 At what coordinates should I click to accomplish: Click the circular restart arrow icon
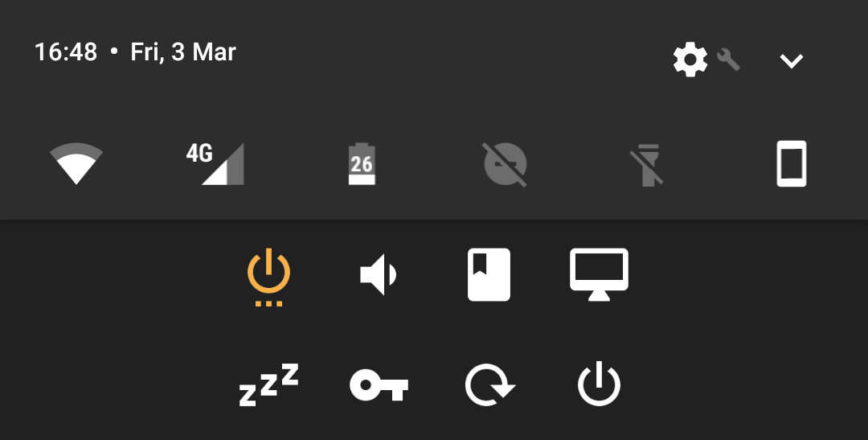coord(489,385)
